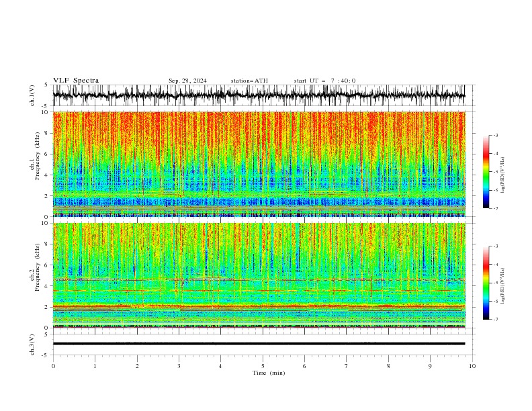Viewport: 532px width, 411px height.
Task: Click time-axis tick label "7" minutes
Action: click(x=347, y=366)
